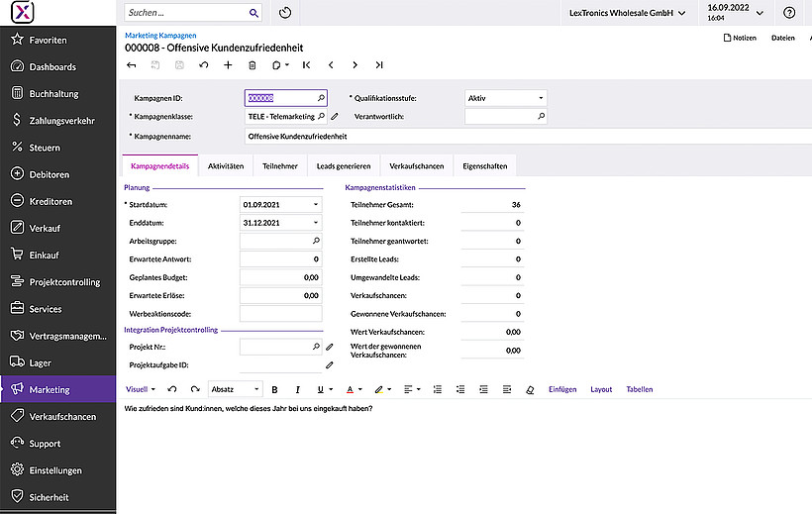
Task: Open the help question mark icon
Action: (x=789, y=13)
